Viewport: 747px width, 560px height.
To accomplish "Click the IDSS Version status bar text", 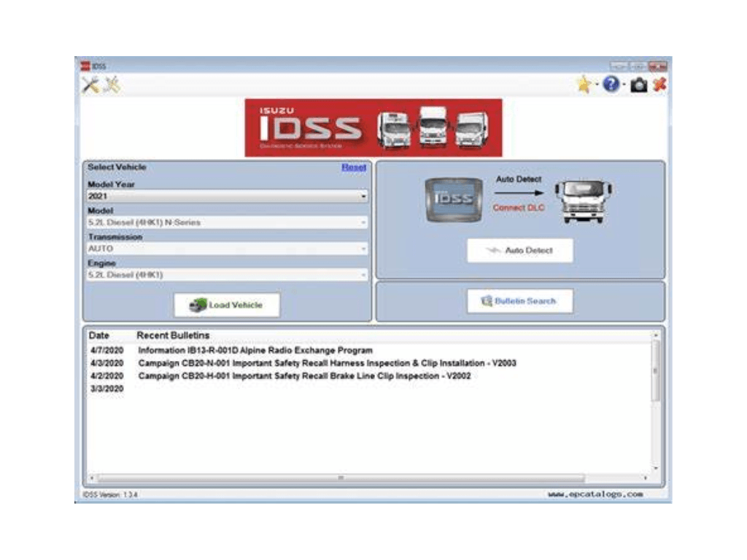I will click(x=110, y=495).
